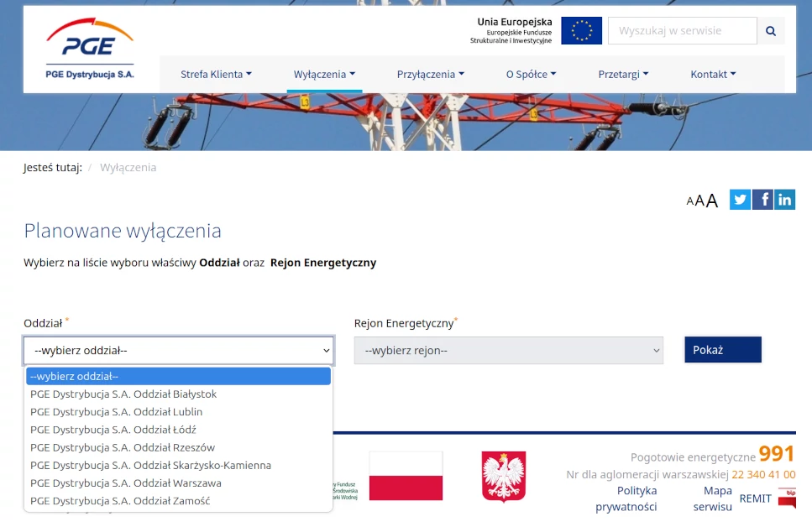Click the Wyszukaj w serwisie field
Screen dimensions: 812x527
pos(682,30)
